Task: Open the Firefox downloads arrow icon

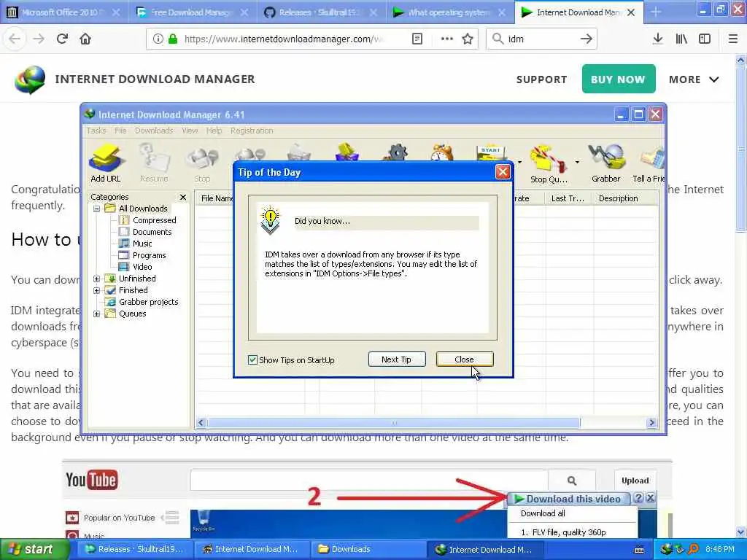Action: point(658,39)
